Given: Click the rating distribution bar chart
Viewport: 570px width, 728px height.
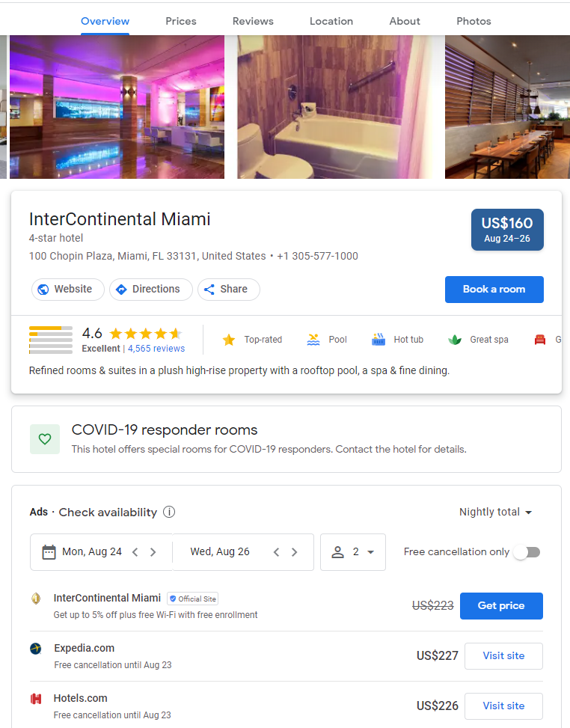Looking at the screenshot, I should pyautogui.click(x=51, y=340).
